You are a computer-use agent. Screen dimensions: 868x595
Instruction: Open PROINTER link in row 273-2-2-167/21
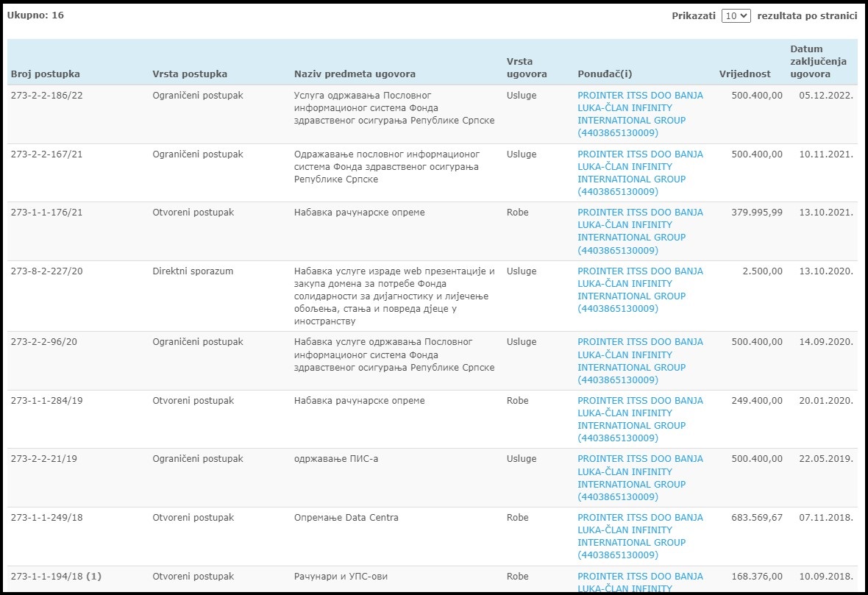[x=641, y=173]
